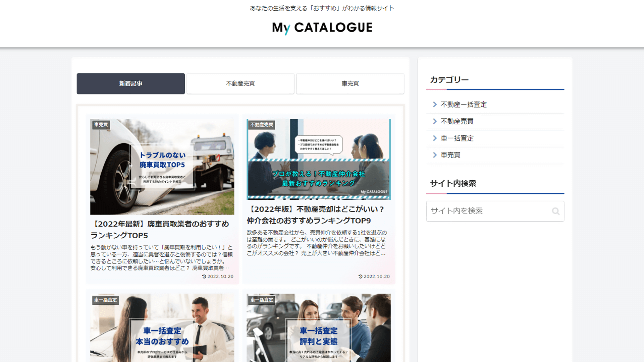Viewport: 644px width, 362px height.
Task: Click the 不動産売却 article excerpt text
Action: [317, 243]
